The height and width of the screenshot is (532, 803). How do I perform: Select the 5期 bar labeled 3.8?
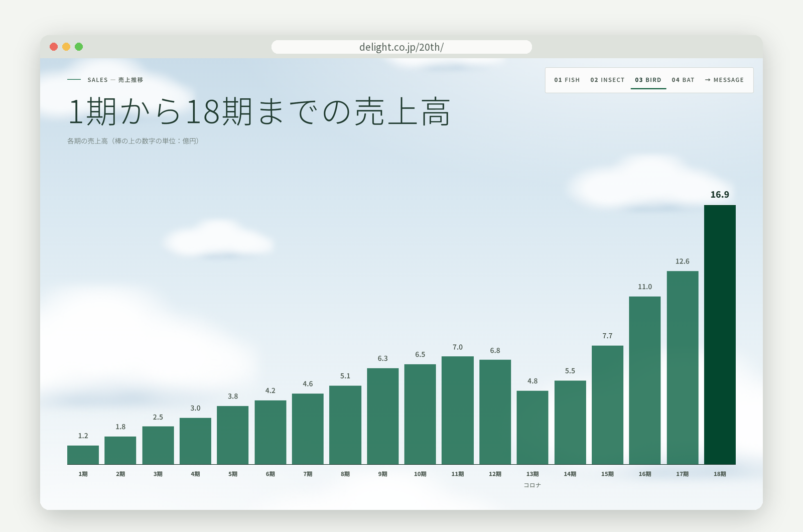coord(233,435)
